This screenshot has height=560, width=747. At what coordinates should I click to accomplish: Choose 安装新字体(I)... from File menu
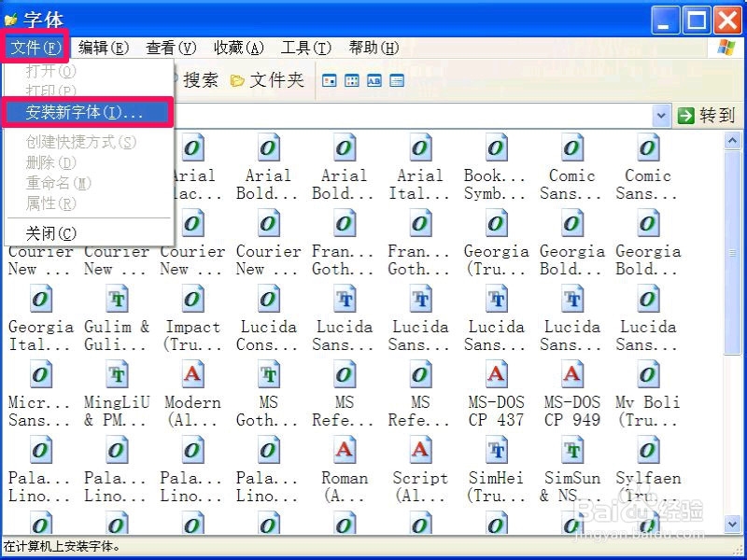click(87, 112)
